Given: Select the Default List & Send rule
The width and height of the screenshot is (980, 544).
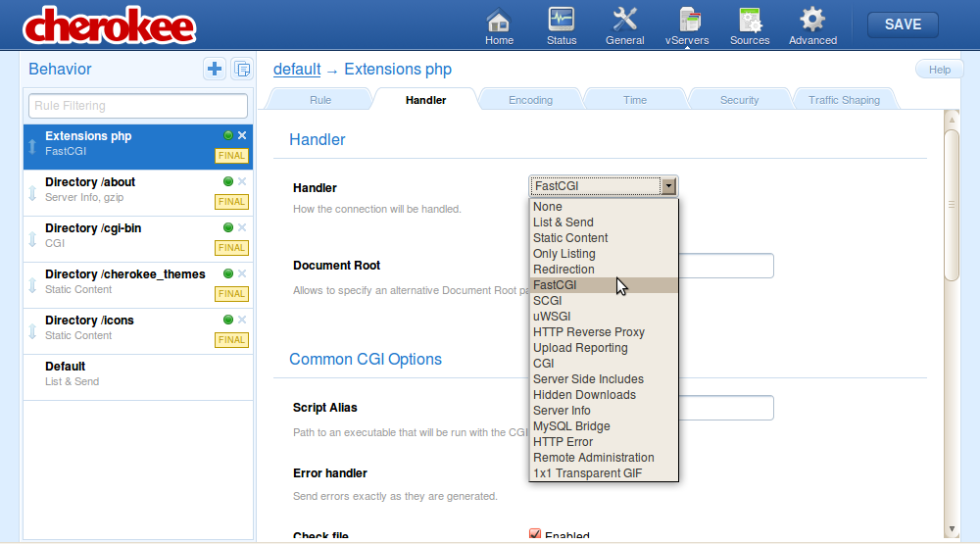Looking at the screenshot, I should pyautogui.click(x=138, y=377).
